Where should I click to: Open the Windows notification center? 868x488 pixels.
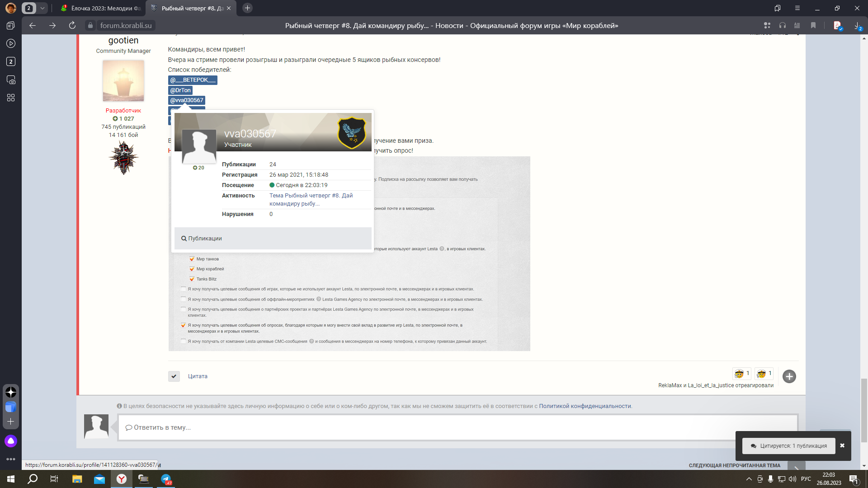point(854,479)
